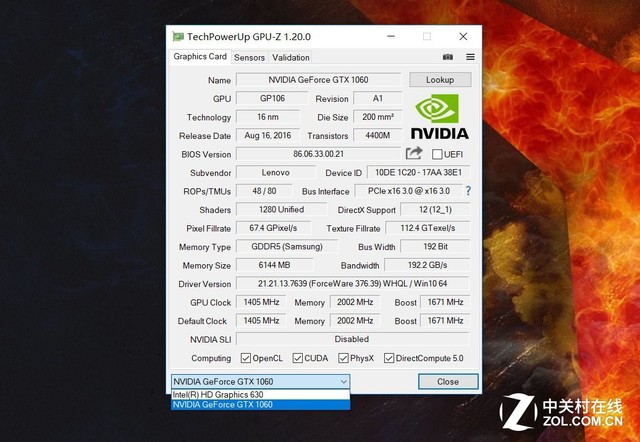Click the Revision field A1
The width and height of the screenshot is (640, 442).
pyautogui.click(x=378, y=98)
